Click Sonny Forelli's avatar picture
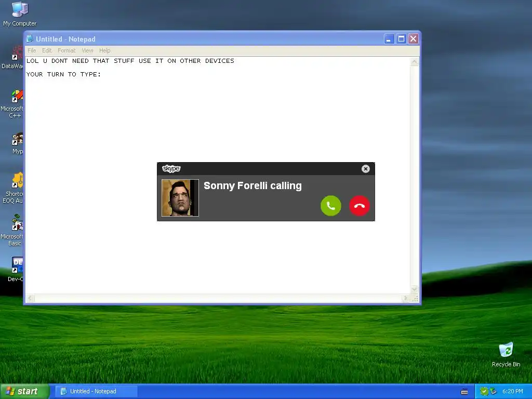 click(x=180, y=198)
